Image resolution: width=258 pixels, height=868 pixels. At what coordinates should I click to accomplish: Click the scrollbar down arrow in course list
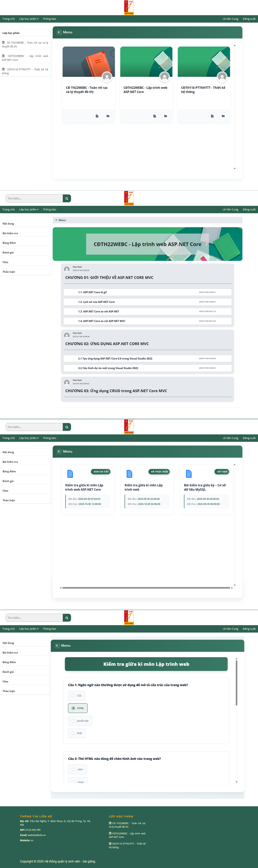click(234, 168)
